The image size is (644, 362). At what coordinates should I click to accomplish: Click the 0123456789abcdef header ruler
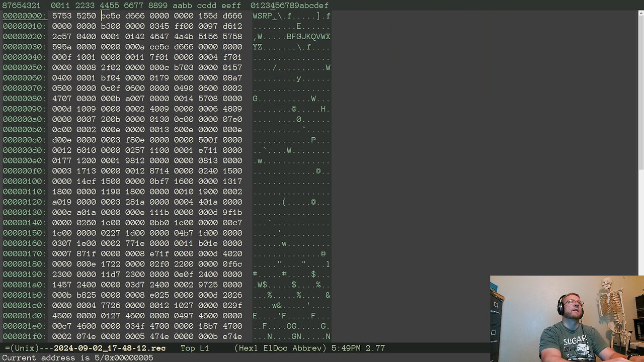click(289, 6)
